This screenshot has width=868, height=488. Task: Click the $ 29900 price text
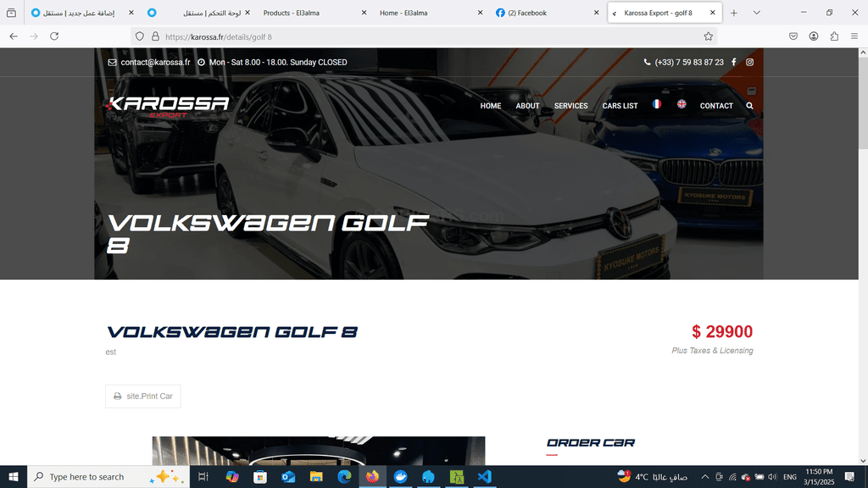click(x=722, y=331)
